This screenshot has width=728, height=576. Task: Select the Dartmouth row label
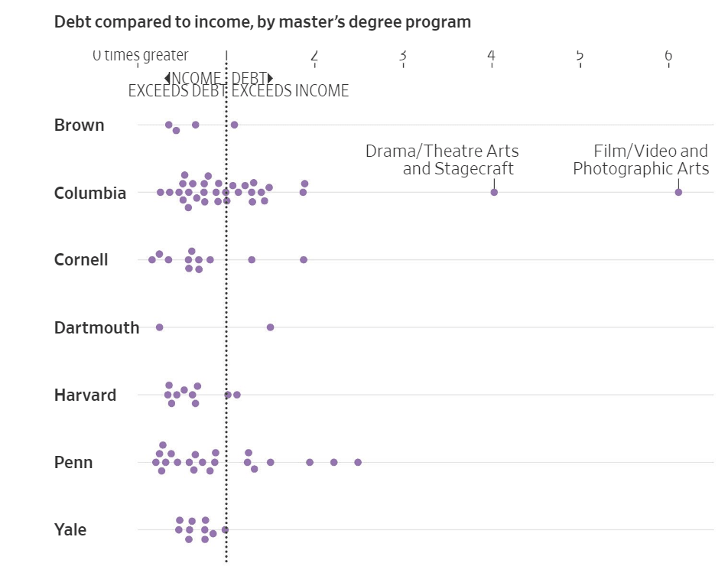[96, 327]
